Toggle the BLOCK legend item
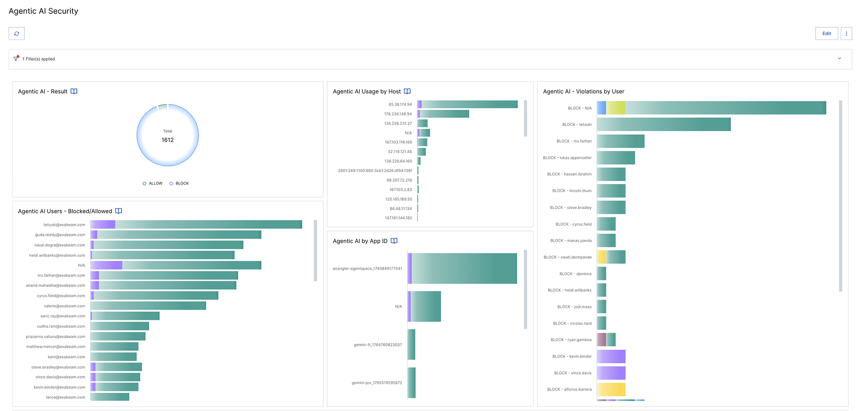The height and width of the screenshot is (411, 868). (179, 183)
